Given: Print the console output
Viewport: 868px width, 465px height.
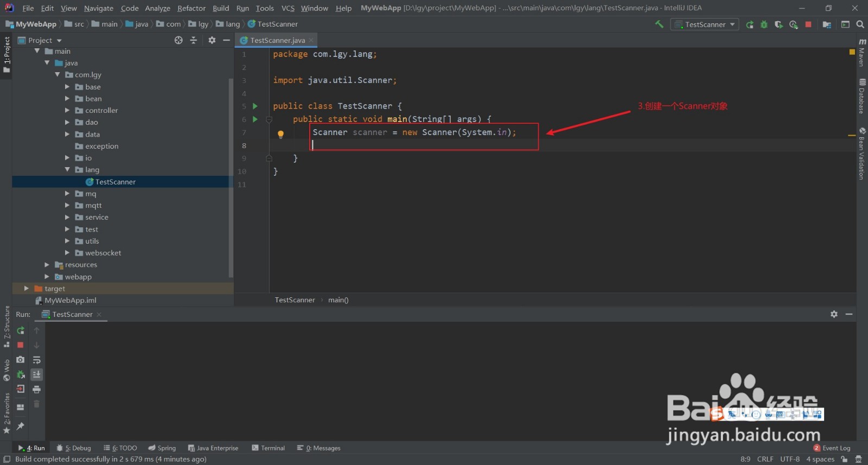Looking at the screenshot, I should click(36, 389).
